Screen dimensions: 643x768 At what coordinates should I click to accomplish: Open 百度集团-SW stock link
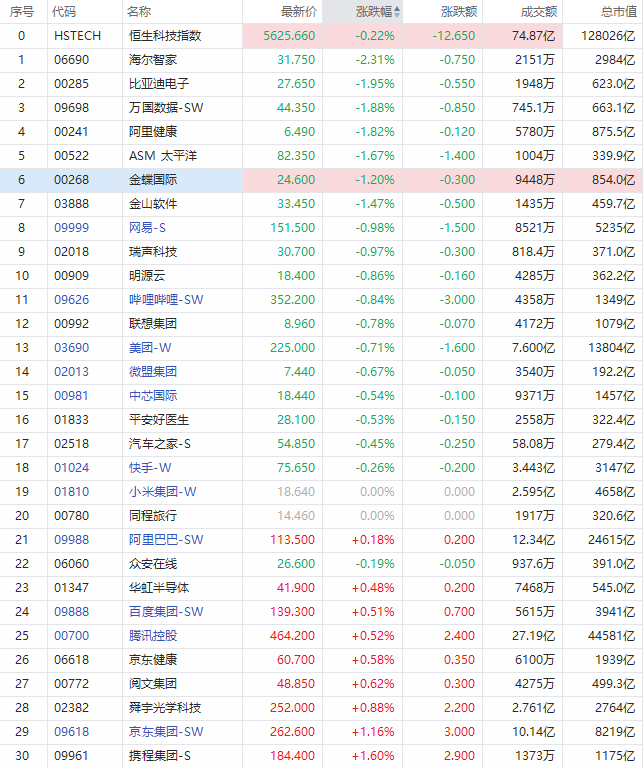click(166, 612)
